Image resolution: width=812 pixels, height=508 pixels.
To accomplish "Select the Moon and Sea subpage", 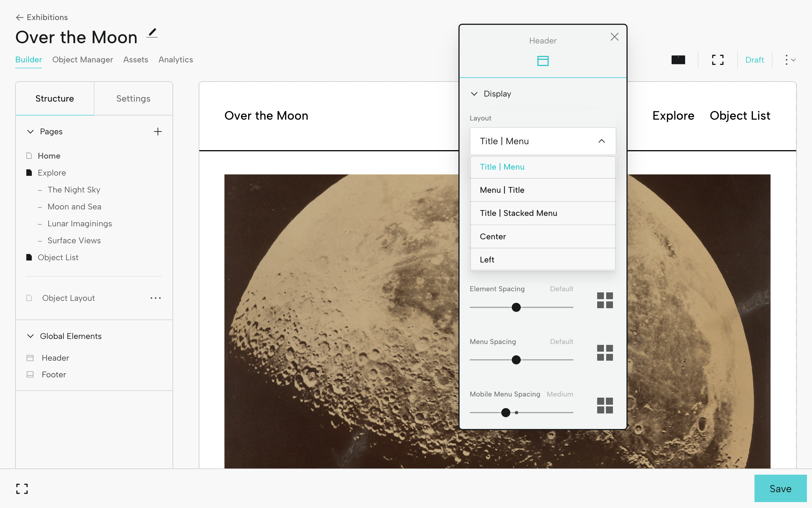I will [x=74, y=207].
